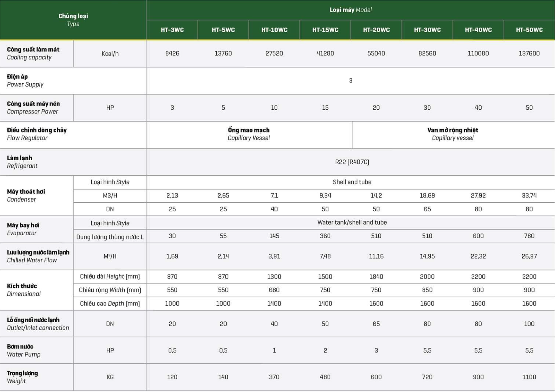Click the HT-5WC model column header

point(223,30)
